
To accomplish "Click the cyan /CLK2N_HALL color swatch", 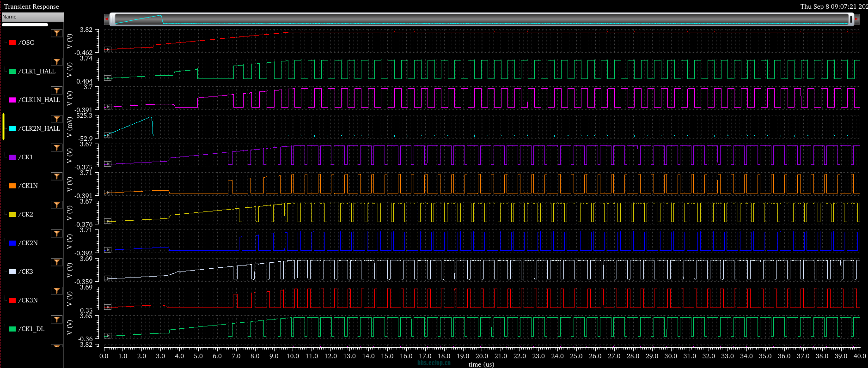I will pyautogui.click(x=12, y=128).
